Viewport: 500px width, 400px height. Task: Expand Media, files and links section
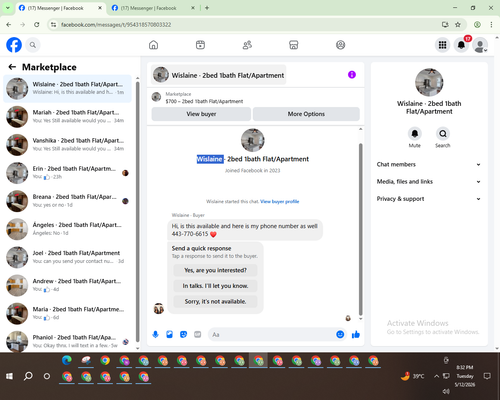click(x=429, y=182)
